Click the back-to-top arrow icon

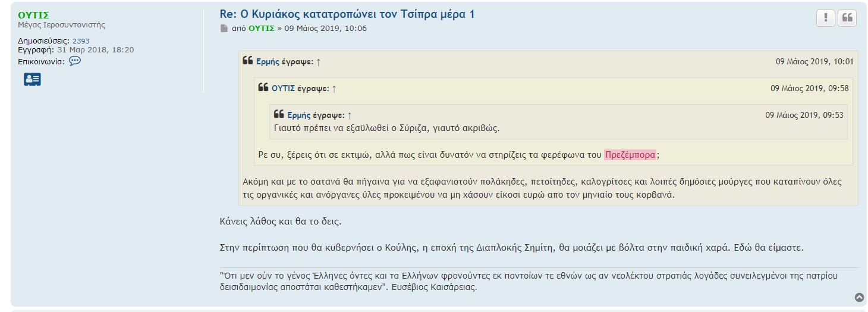coord(858,297)
